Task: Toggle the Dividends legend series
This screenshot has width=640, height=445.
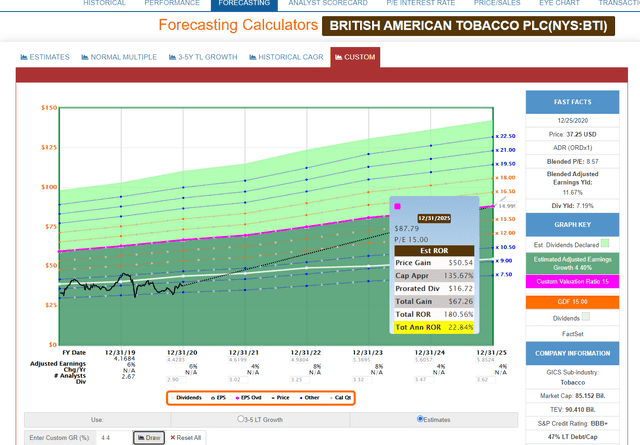Action: click(187, 398)
